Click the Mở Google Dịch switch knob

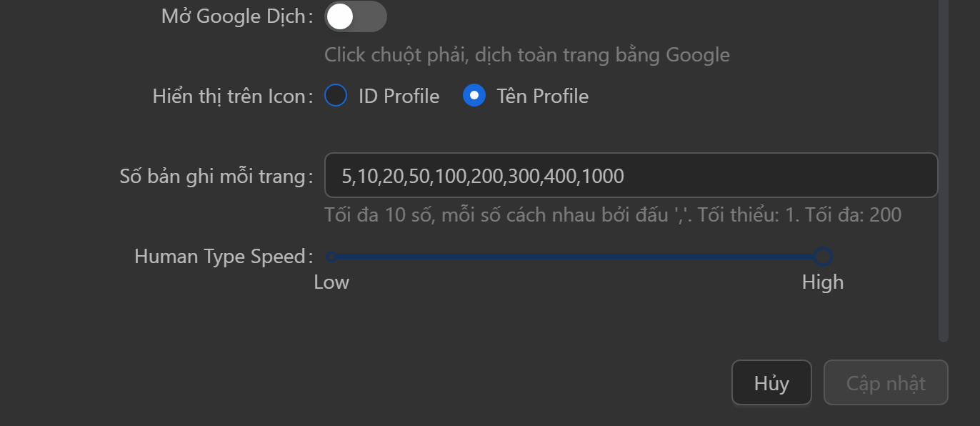click(x=339, y=16)
